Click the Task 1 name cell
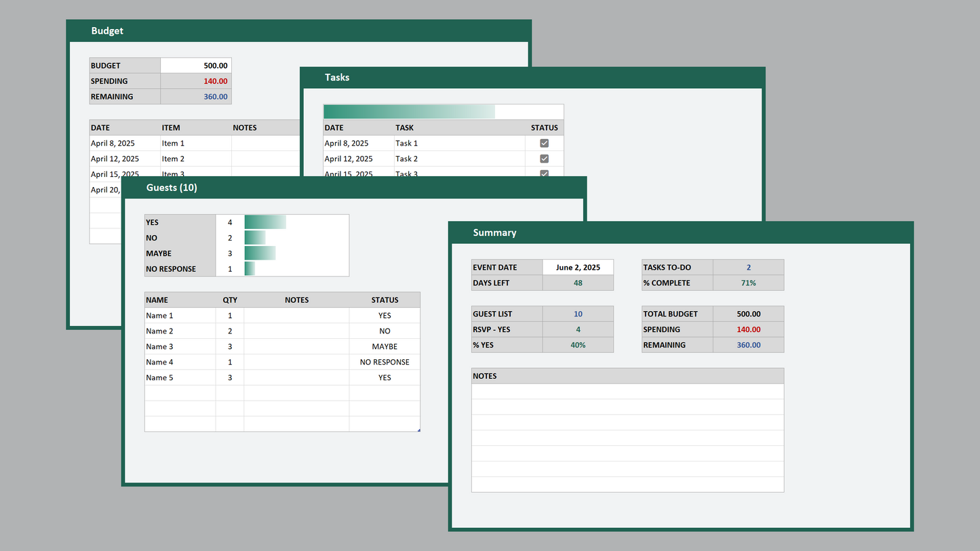Viewport: 980px width, 551px height. [459, 143]
